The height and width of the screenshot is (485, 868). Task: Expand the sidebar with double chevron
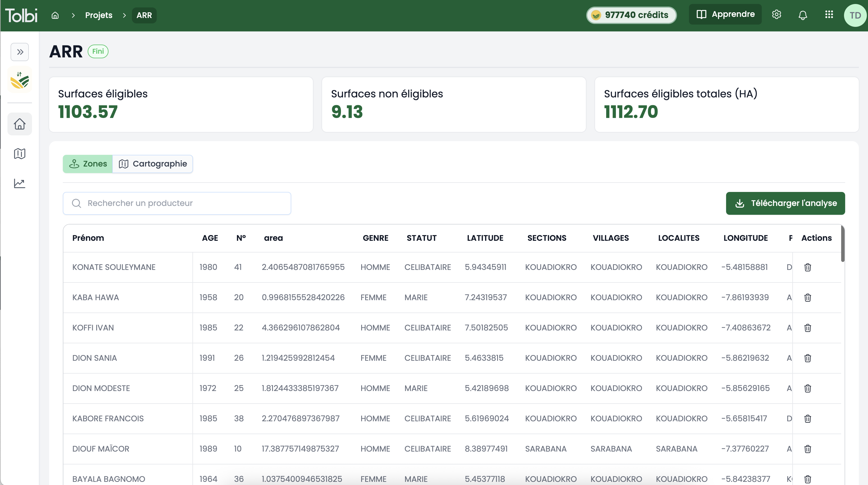pyautogui.click(x=19, y=52)
